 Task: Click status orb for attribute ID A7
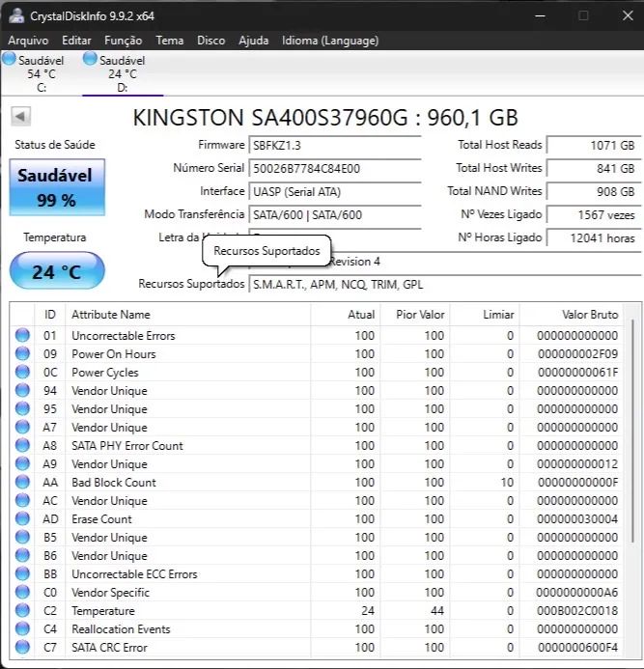tap(22, 427)
